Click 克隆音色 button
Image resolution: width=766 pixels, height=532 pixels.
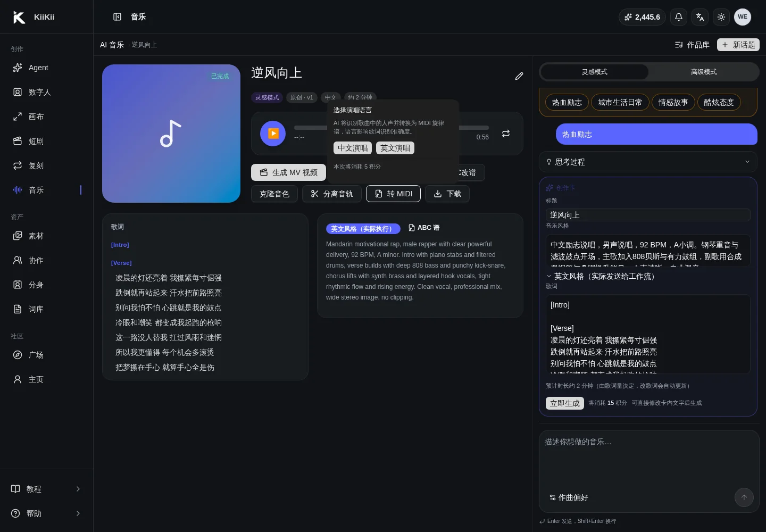point(274,194)
